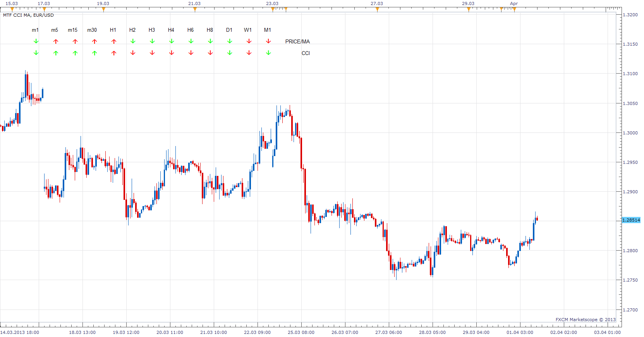The height and width of the screenshot is (337, 644).
Task: Click the PRICE/MA arrow under m1
Action: coord(36,41)
